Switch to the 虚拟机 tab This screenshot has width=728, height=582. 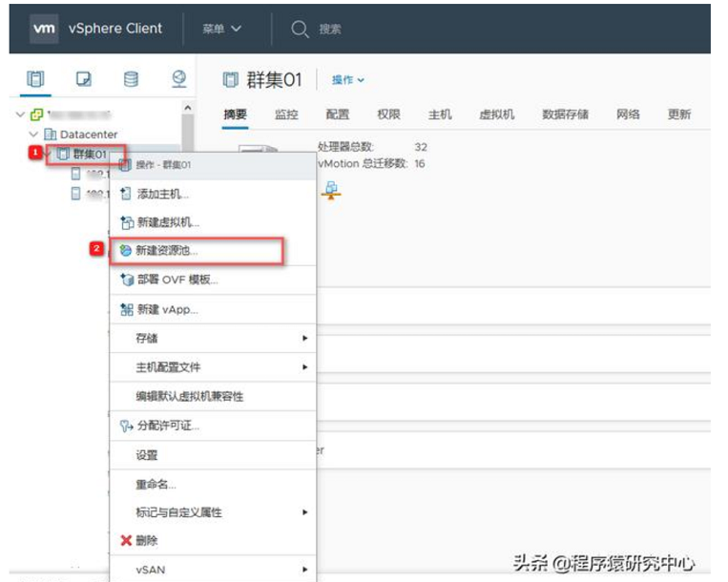pos(497,114)
